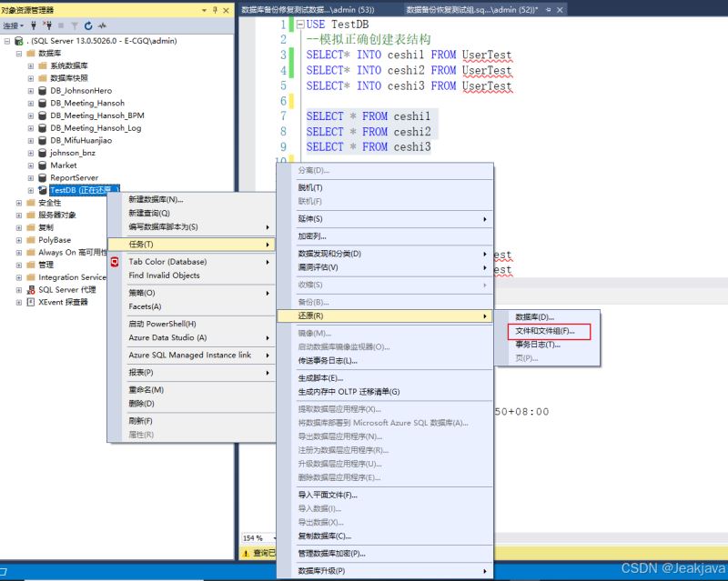The height and width of the screenshot is (581, 728).
Task: Click the Filter funnel icon in Object Explorer
Action: 75,25
